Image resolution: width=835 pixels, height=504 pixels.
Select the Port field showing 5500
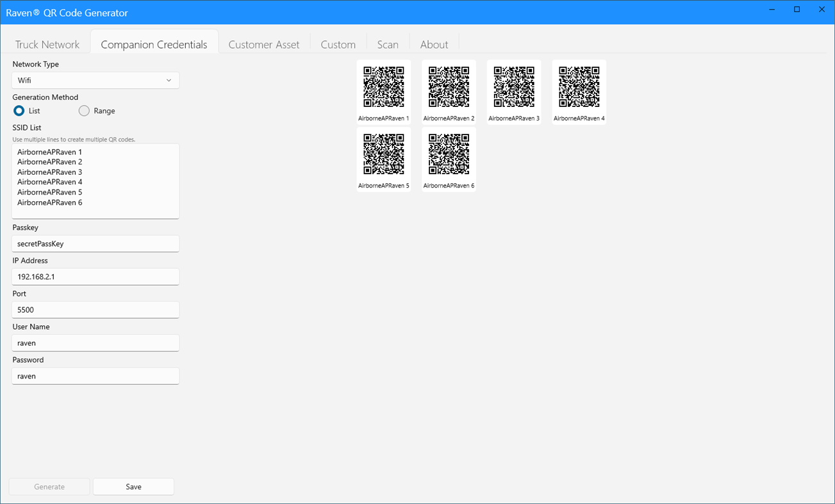[x=95, y=309]
